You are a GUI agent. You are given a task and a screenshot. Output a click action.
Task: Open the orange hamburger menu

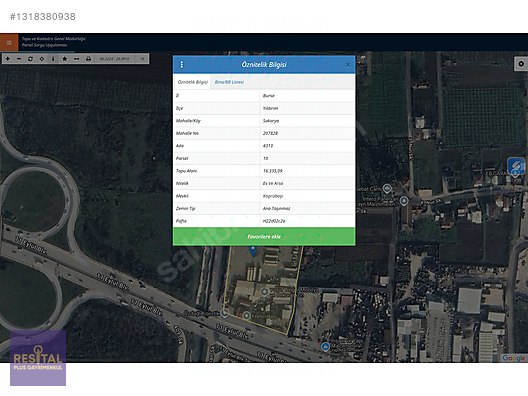click(9, 42)
